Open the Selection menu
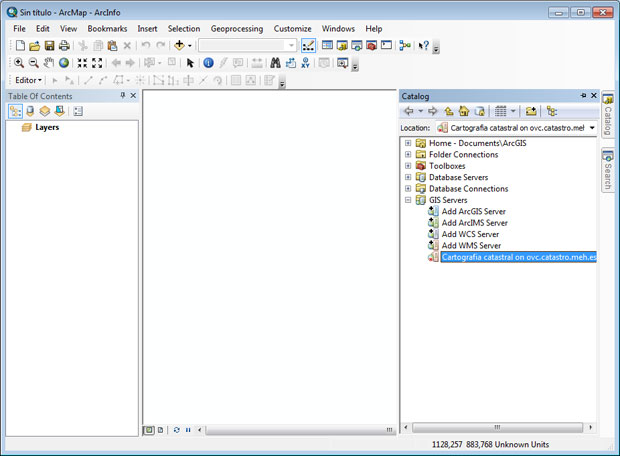Screen dimensions: 620x456 click(x=184, y=29)
